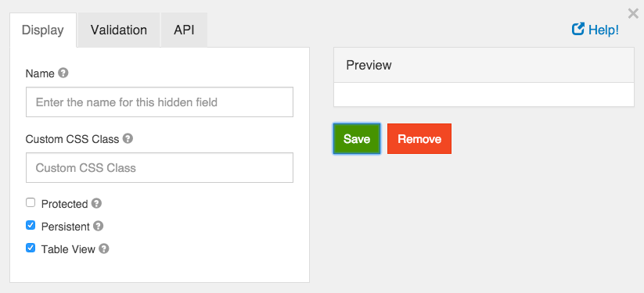Click the external-link icon beside Help!
644x293 pixels.
click(578, 29)
